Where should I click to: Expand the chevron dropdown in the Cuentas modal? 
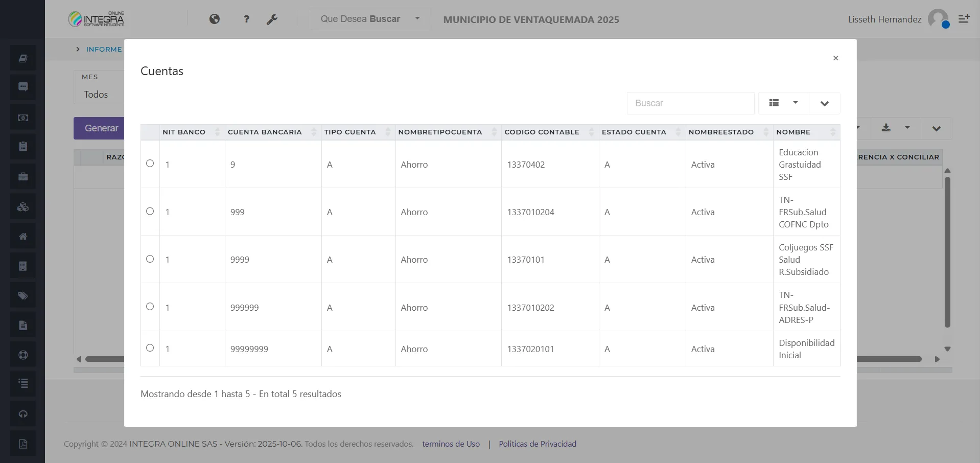coord(824,103)
